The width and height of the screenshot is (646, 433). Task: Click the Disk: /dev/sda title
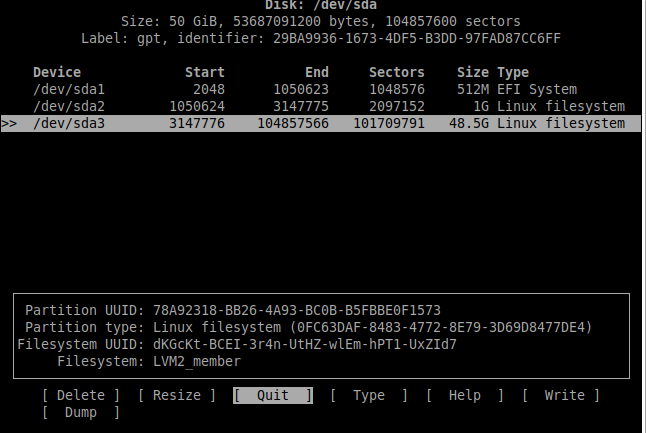tap(321, 5)
